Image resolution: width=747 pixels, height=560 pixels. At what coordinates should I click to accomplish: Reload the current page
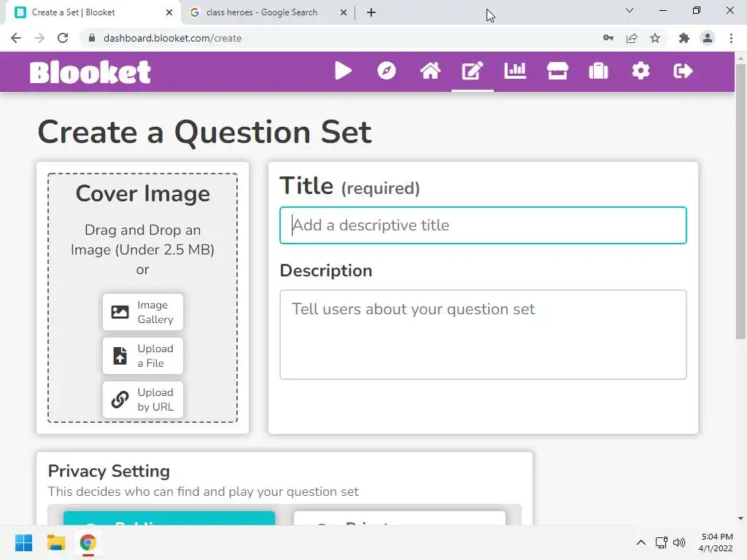pyautogui.click(x=63, y=38)
